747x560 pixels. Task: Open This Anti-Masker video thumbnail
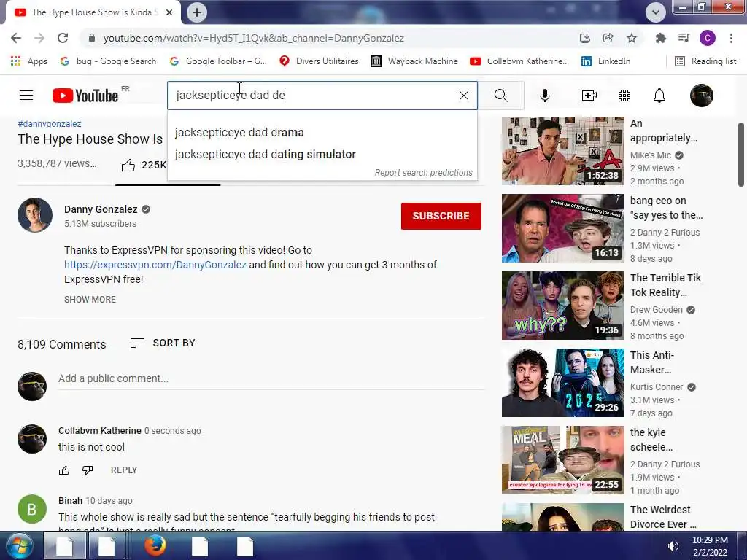[x=562, y=383]
